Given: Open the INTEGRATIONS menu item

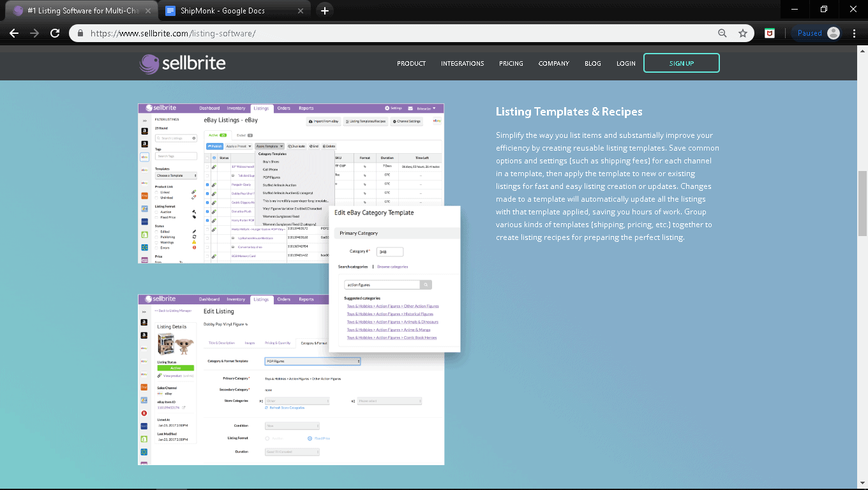Looking at the screenshot, I should (462, 64).
